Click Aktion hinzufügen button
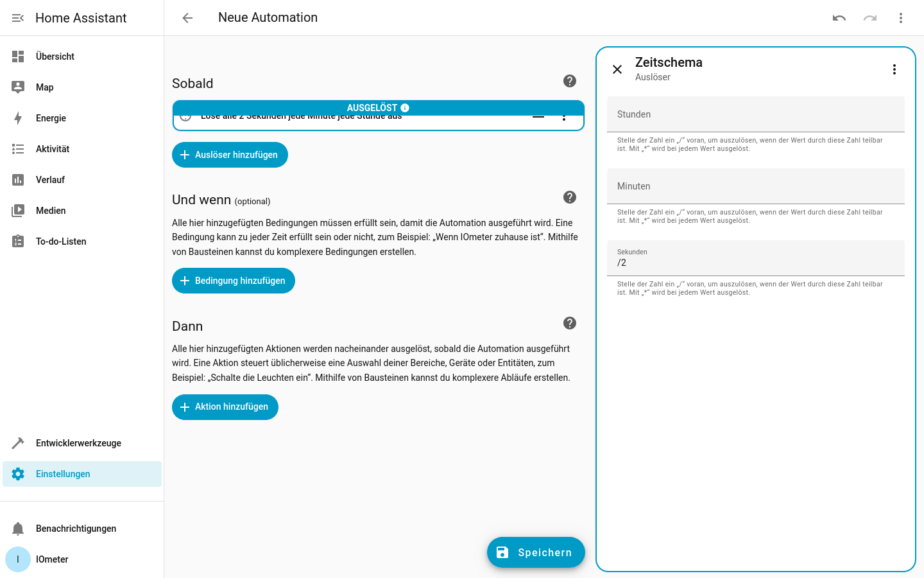 (x=225, y=407)
